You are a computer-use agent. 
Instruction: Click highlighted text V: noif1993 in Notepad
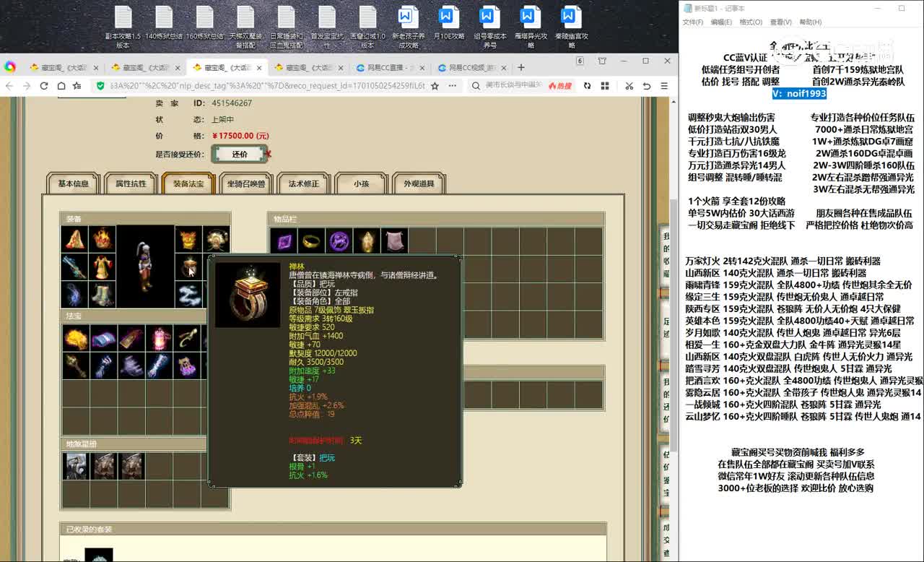point(798,93)
